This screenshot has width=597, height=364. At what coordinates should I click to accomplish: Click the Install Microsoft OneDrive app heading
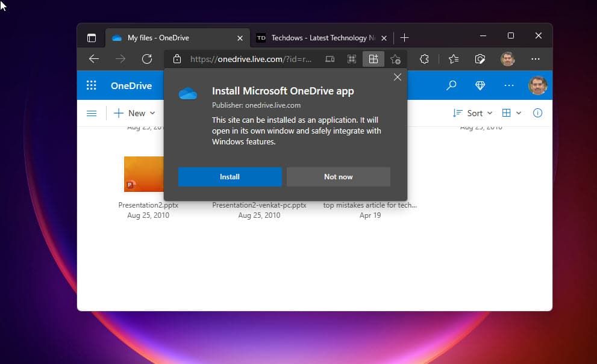(x=283, y=91)
